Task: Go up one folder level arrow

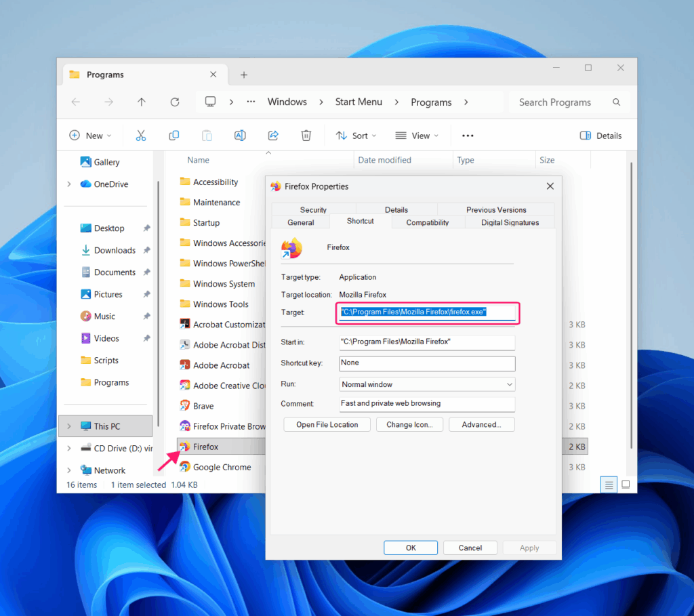Action: pos(141,102)
